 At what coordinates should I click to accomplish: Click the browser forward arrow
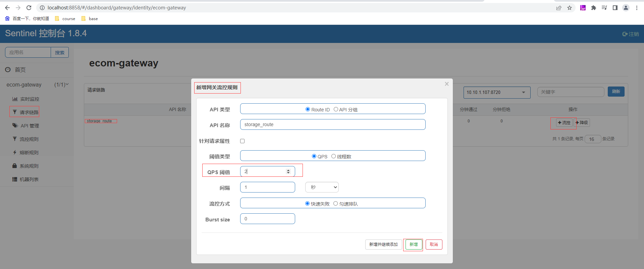[x=18, y=8]
